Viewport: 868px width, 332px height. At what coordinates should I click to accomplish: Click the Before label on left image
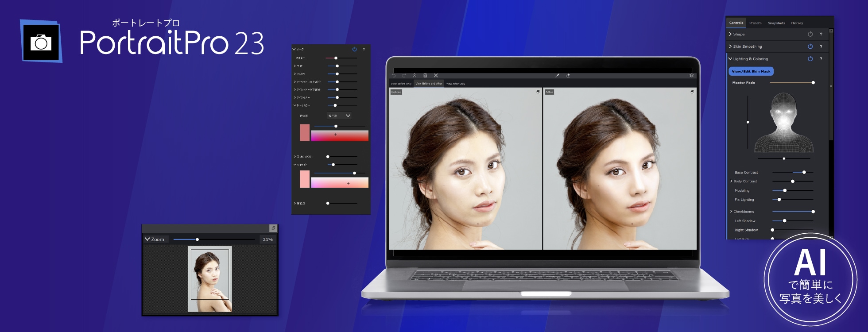coord(396,92)
